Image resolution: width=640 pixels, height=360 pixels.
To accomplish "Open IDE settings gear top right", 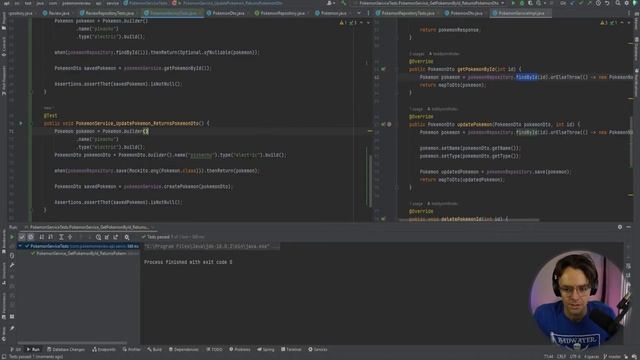I will click(x=627, y=3).
